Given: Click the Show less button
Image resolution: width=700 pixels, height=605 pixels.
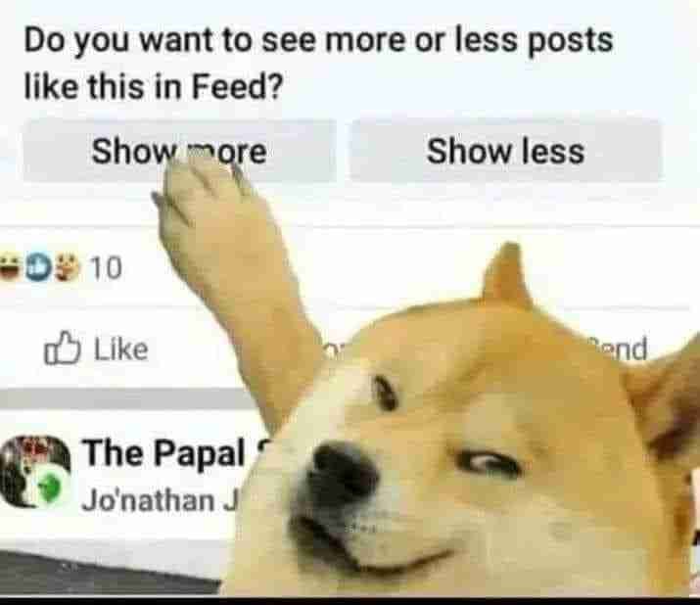Looking at the screenshot, I should coord(506,151).
